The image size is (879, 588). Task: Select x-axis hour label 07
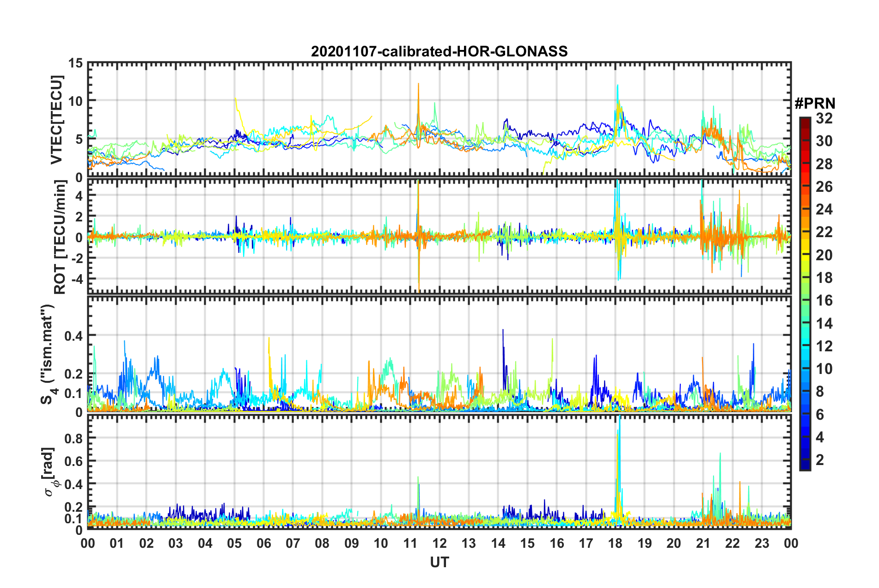point(293,543)
